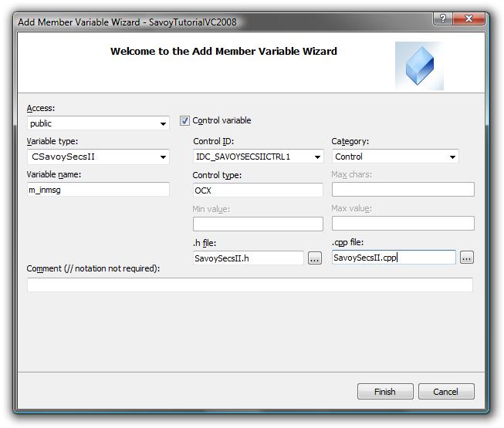This screenshot has width=504, height=428.
Task: Select the Control type field showing OCX
Action: [258, 190]
